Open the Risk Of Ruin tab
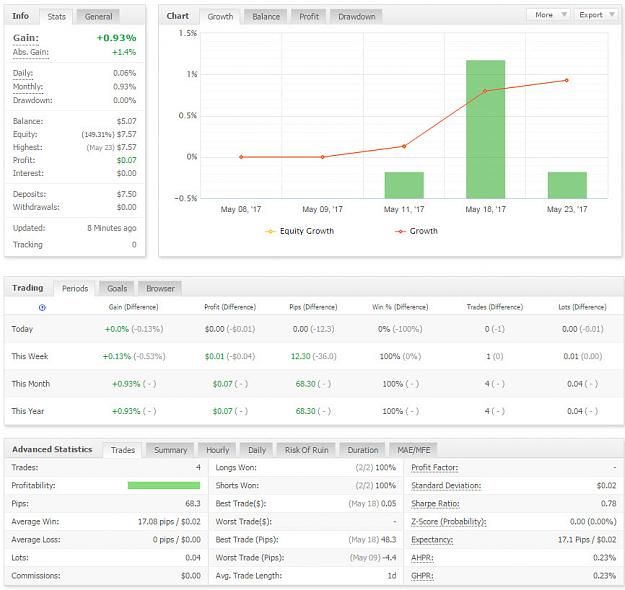Screen dimensions: 625x590 coord(306,450)
